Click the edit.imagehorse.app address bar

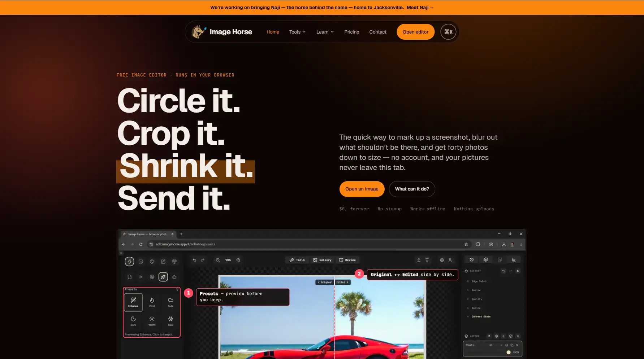click(309, 244)
